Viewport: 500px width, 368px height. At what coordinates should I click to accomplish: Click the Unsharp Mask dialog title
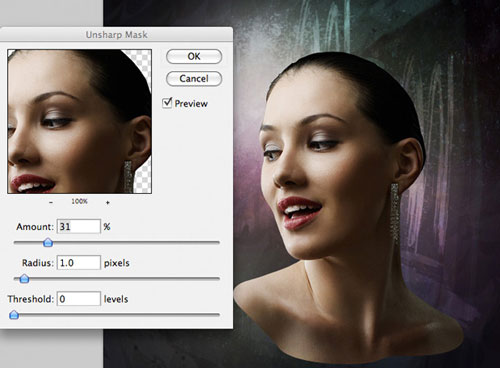[116, 35]
